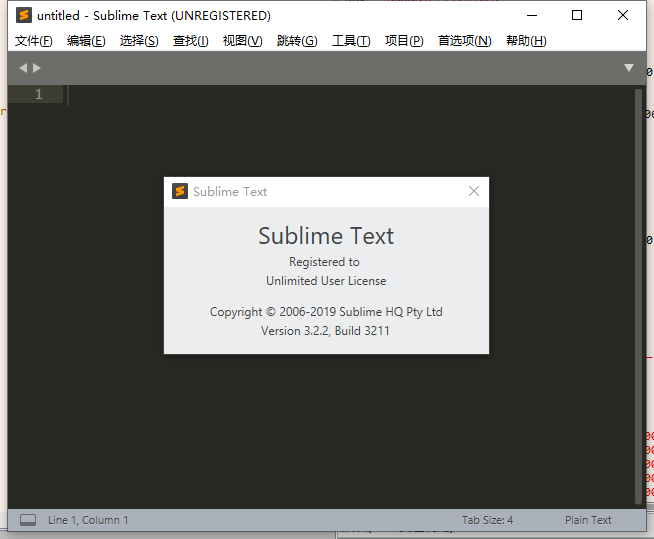Open the Tab Size: 4 selector
The width and height of the screenshot is (654, 539).
pos(487,520)
